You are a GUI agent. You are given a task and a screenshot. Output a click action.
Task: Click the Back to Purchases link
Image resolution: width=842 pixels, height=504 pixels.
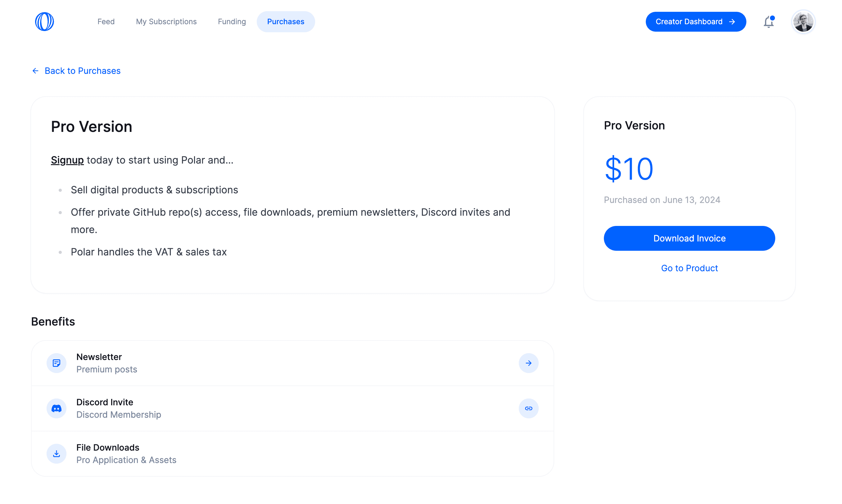[83, 71]
